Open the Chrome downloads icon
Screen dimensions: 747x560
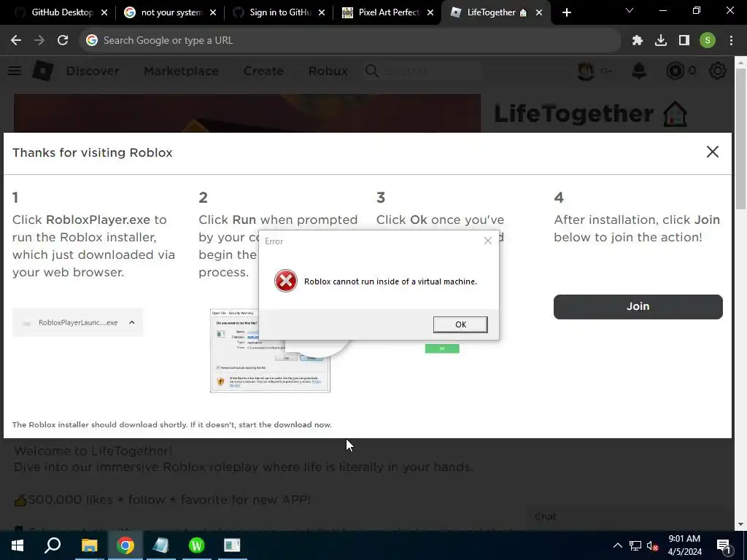click(x=661, y=41)
